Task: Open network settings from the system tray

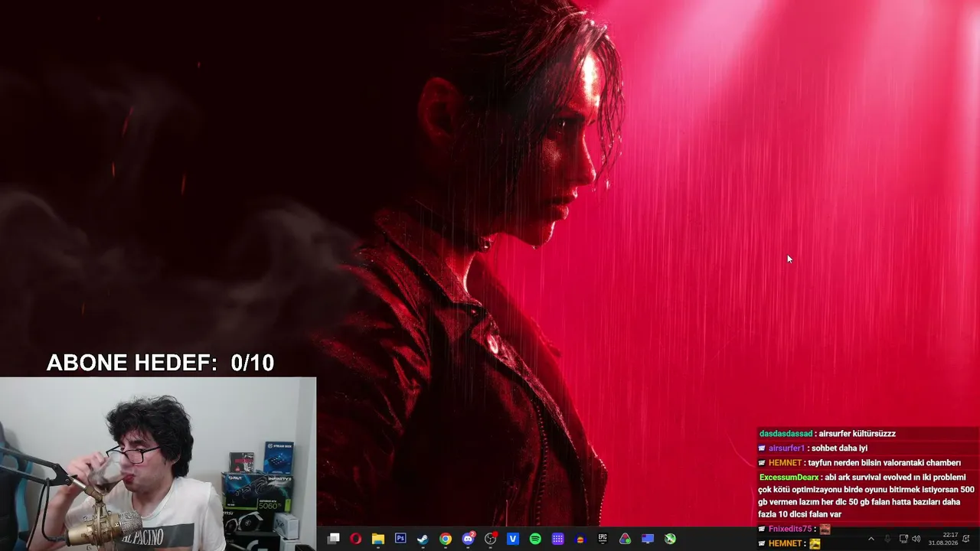Action: pos(903,539)
